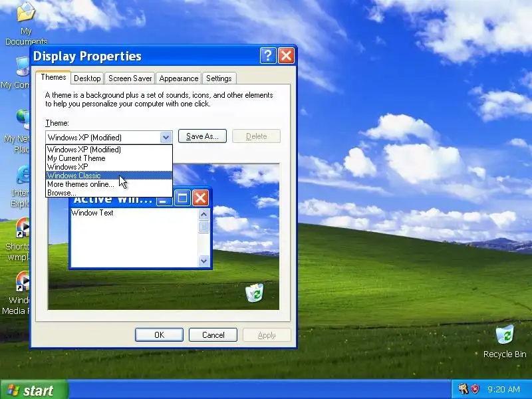The width and height of the screenshot is (532, 399).
Task: Open the Settings tab
Action: (x=219, y=78)
